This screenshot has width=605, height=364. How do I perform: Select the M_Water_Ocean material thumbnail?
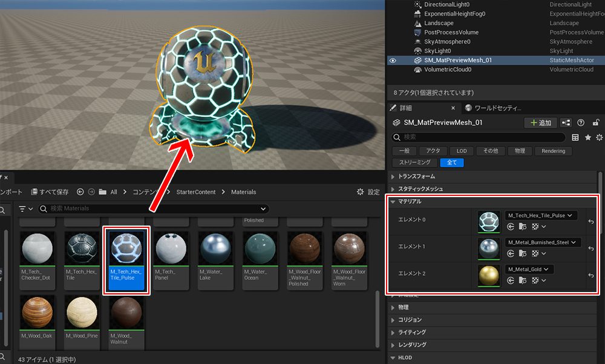coord(260,258)
